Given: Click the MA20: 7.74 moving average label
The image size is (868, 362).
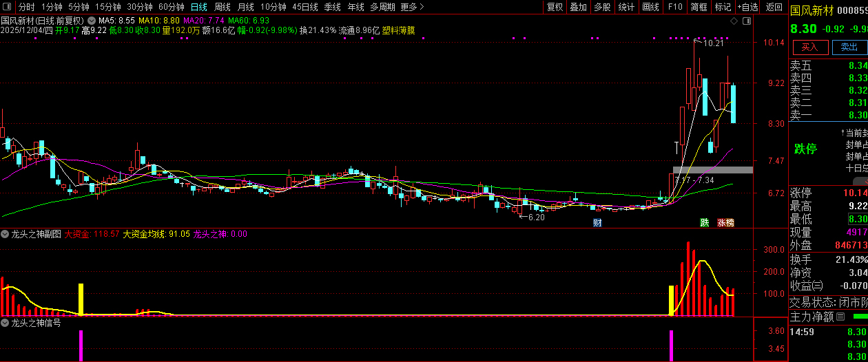Looking at the screenshot, I should (205, 21).
